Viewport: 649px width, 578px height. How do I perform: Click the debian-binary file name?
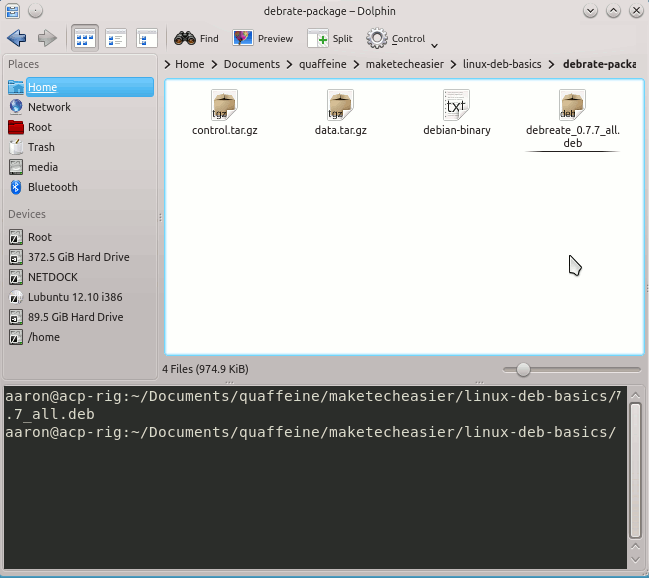[457, 130]
